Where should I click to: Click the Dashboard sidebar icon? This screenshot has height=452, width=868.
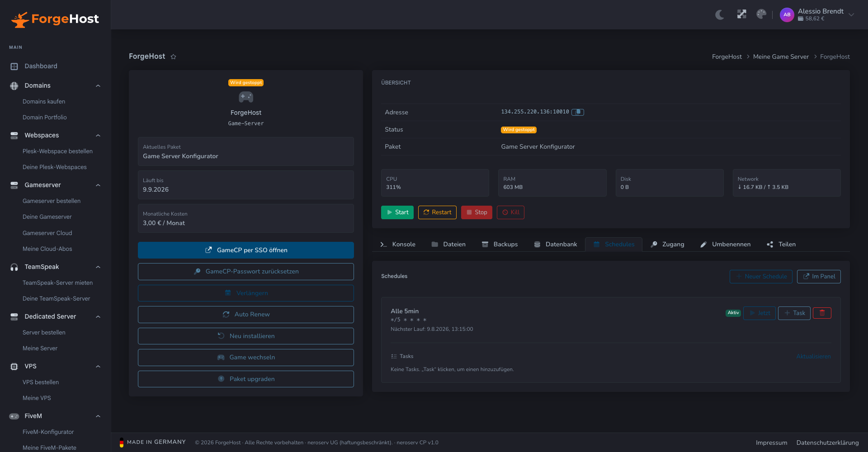[14, 66]
